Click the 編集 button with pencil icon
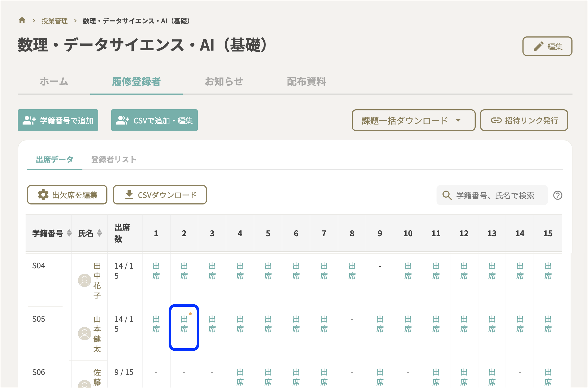Screen dimensions: 588x388 tap(547, 46)
